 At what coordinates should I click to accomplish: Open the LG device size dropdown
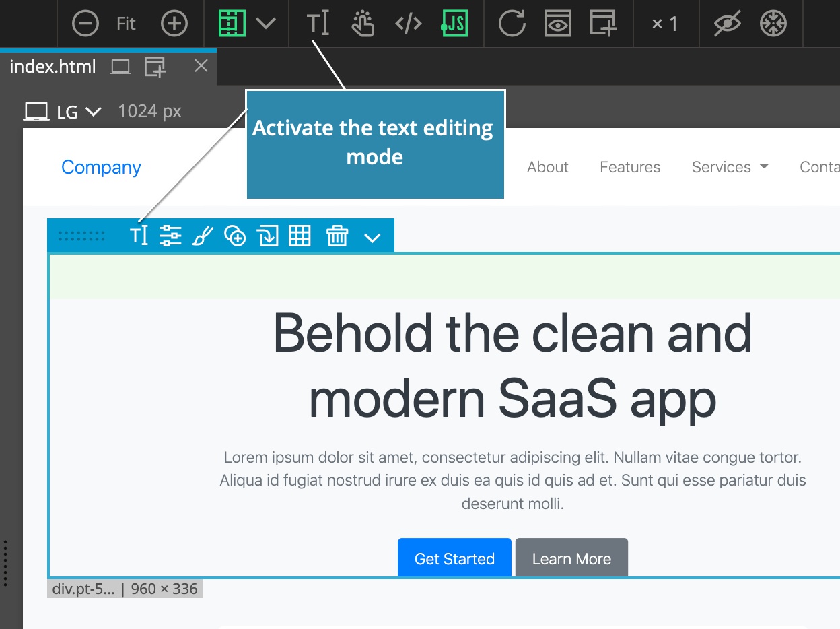[x=63, y=112]
